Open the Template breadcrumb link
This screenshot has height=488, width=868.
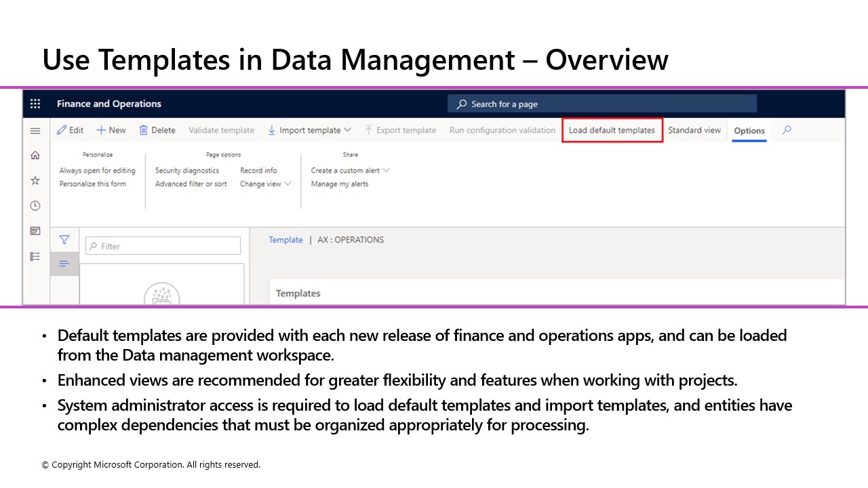[285, 239]
